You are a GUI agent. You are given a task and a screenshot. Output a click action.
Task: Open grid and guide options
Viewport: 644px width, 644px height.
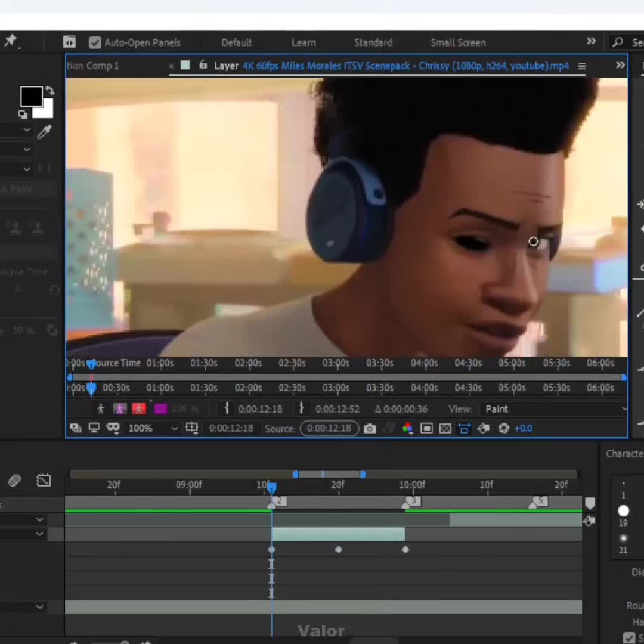pyautogui.click(x=192, y=428)
